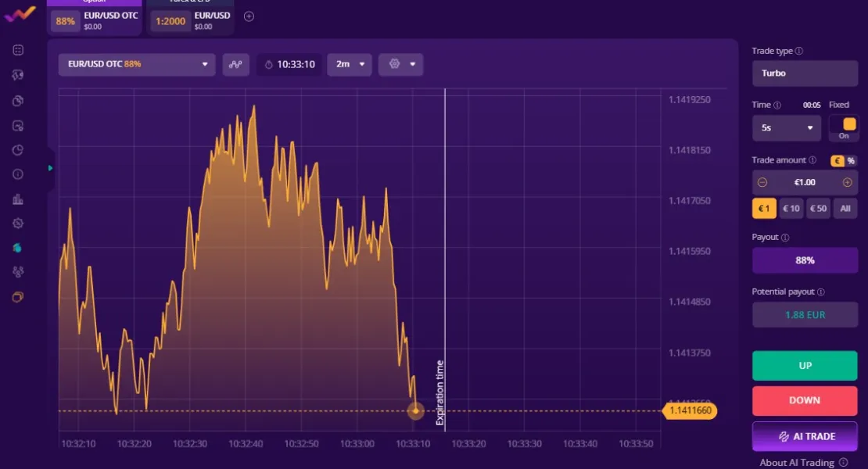Image resolution: width=868 pixels, height=469 pixels.
Task: Click the Trade amount info icon
Action: coord(812,160)
